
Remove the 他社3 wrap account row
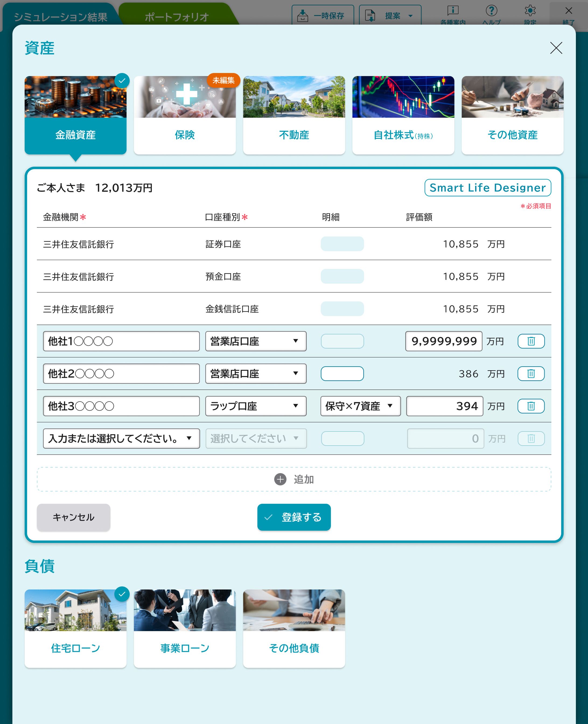tap(531, 406)
